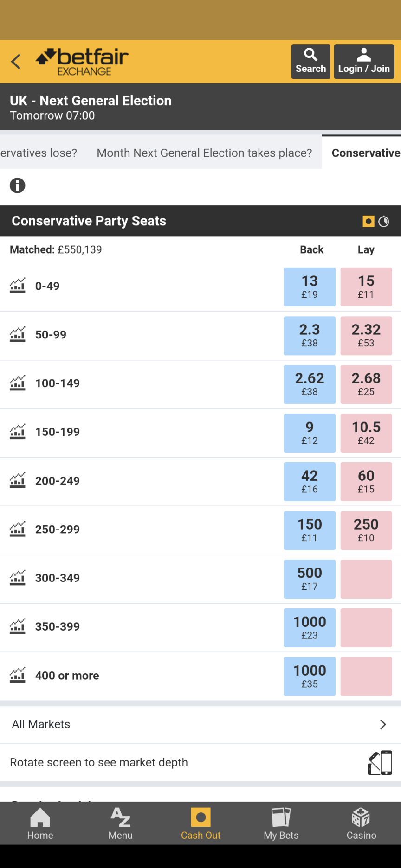Tap the rotate screen market depth icon

point(380,763)
